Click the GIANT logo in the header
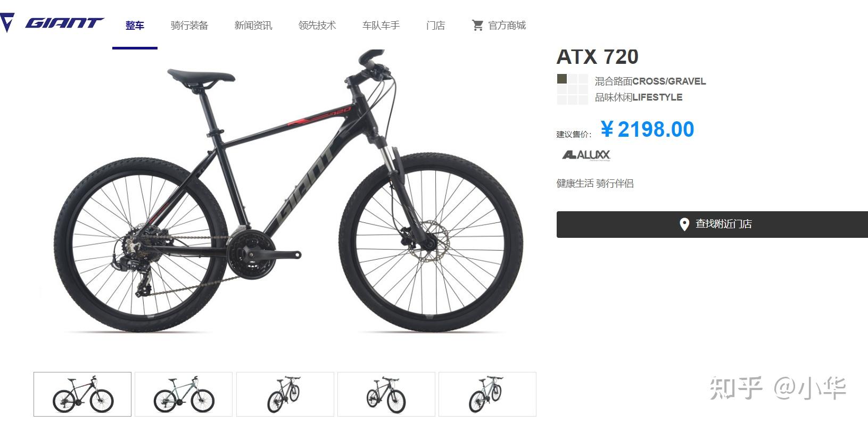 click(64, 23)
